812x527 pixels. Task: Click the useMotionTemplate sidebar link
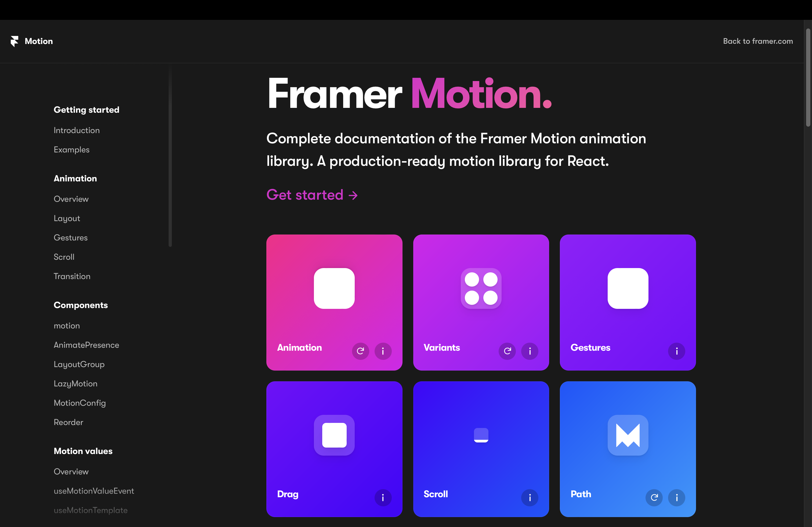(90, 509)
